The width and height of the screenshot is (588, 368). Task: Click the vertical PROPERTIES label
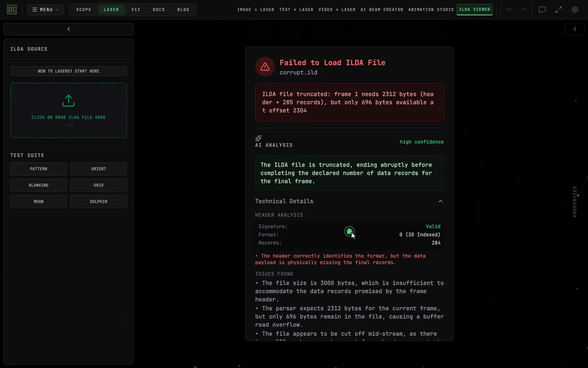[x=575, y=201]
